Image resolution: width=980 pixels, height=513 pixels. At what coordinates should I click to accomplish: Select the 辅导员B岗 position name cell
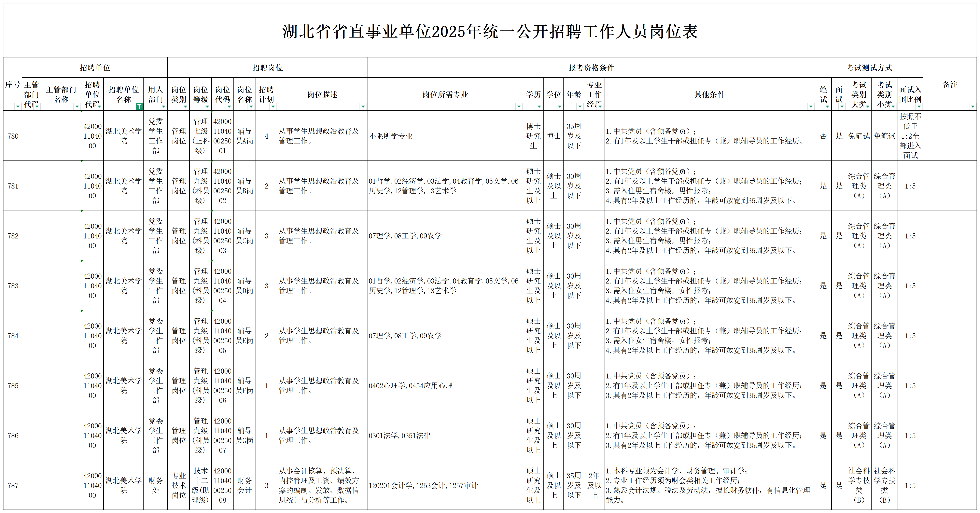pos(244,186)
